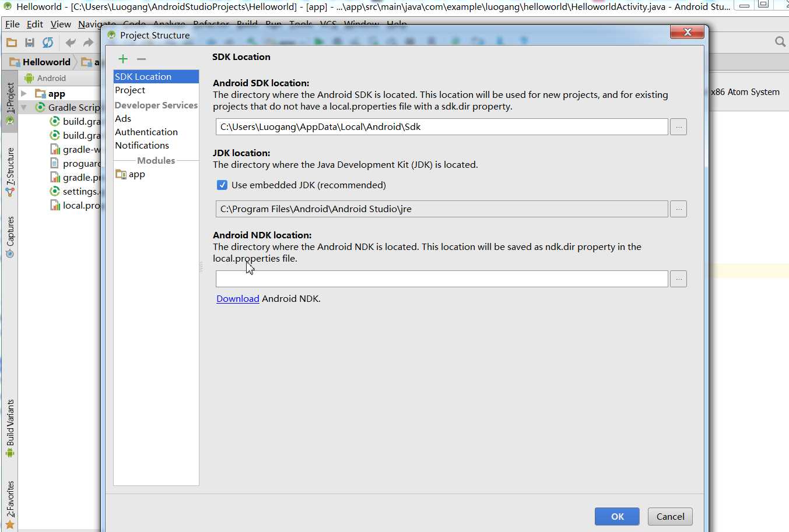Image resolution: width=789 pixels, height=532 pixels.
Task: Select SDK Location in the sidebar list
Action: click(x=156, y=77)
